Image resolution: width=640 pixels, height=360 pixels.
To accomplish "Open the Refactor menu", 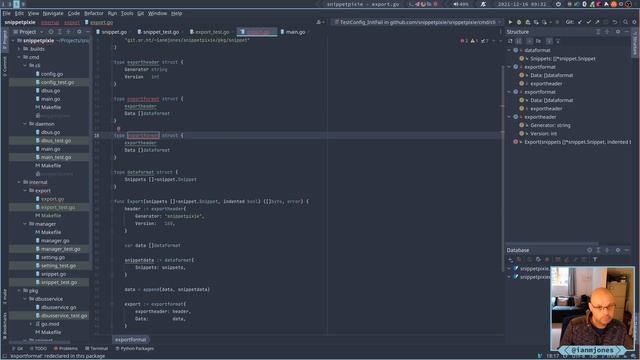I will point(93,13).
